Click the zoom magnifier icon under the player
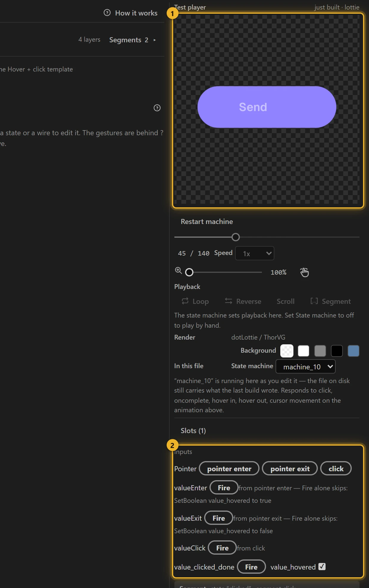 178,270
